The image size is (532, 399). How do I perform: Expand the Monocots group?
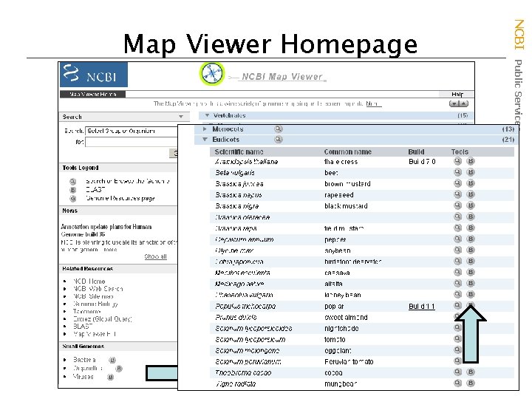tap(205, 129)
